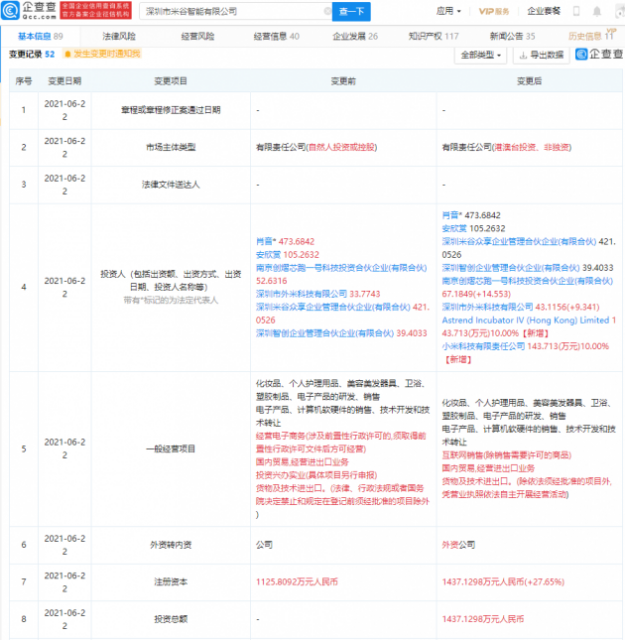The width and height of the screenshot is (625, 640).
Task: Click the 法律文件送达人 cell
Action: [171, 184]
